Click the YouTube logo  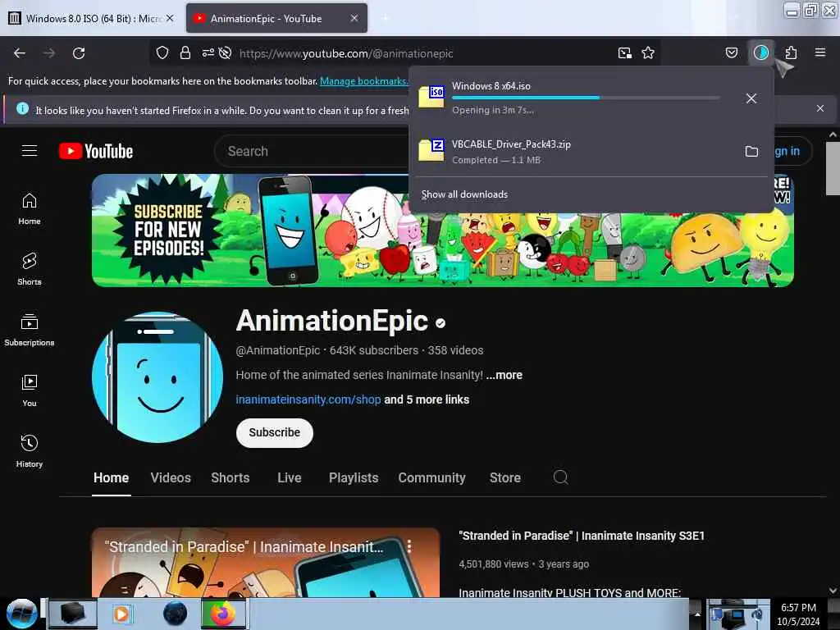click(x=96, y=151)
